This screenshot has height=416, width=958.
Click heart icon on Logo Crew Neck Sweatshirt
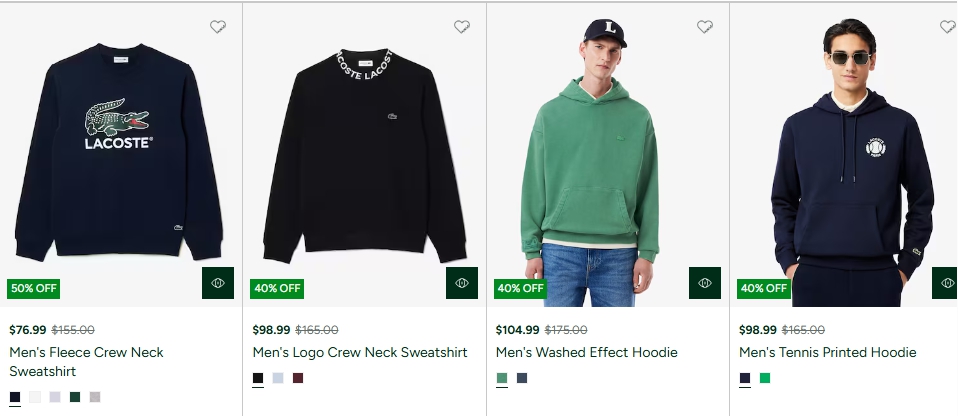tap(462, 27)
